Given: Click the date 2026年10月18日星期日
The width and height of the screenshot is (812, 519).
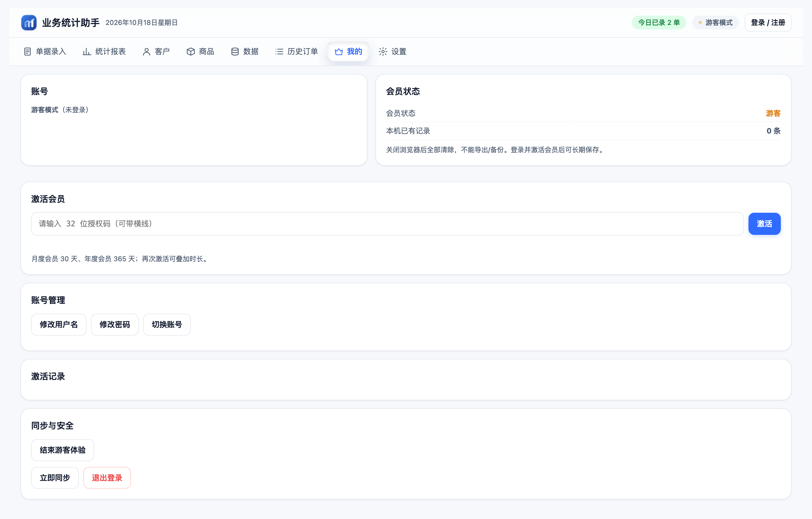Looking at the screenshot, I should [142, 23].
